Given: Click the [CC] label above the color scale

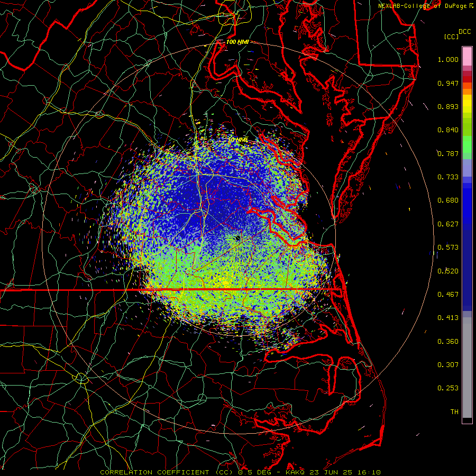Looking at the screenshot, I should tap(452, 36).
